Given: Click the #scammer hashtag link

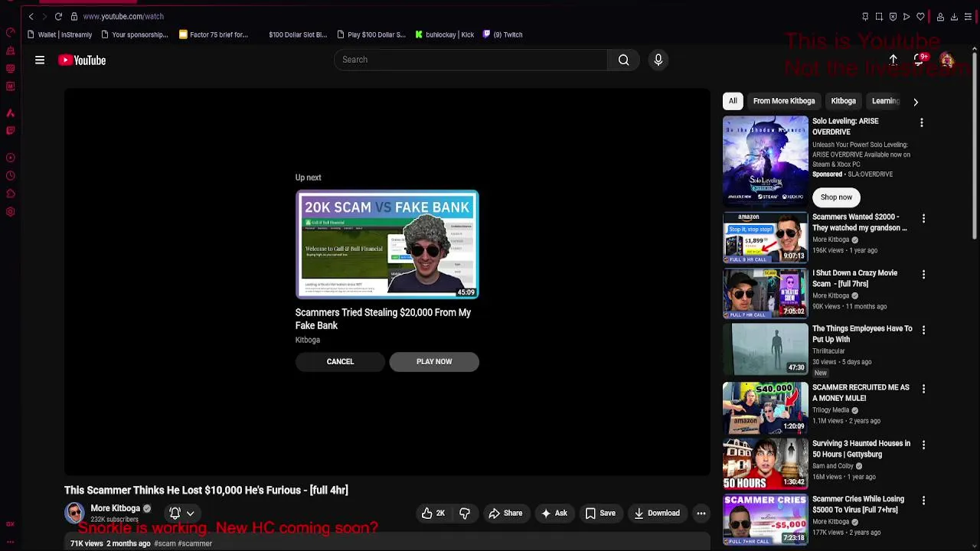Looking at the screenshot, I should click(195, 543).
